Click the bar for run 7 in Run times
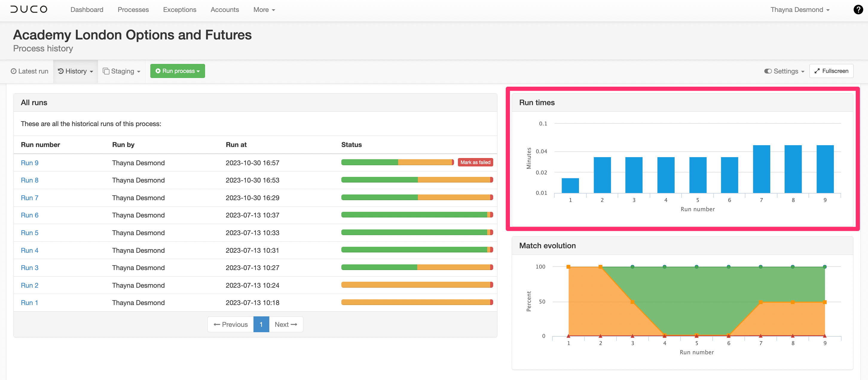Image resolution: width=868 pixels, height=380 pixels. (762, 169)
